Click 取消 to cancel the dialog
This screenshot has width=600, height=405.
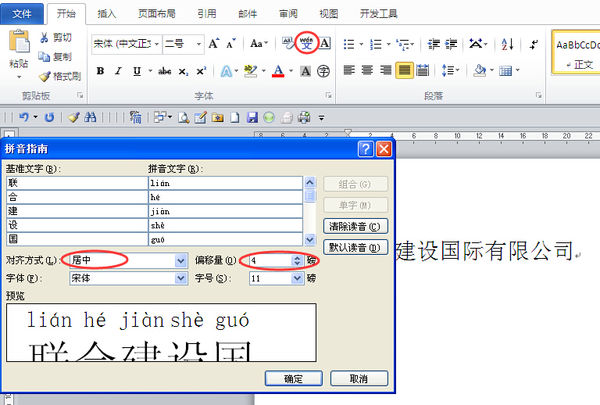coord(359,379)
